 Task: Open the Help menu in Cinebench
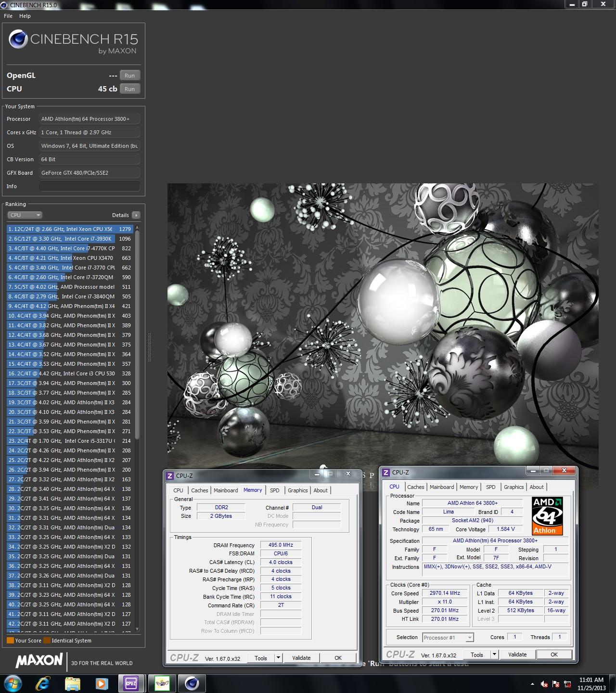point(25,16)
